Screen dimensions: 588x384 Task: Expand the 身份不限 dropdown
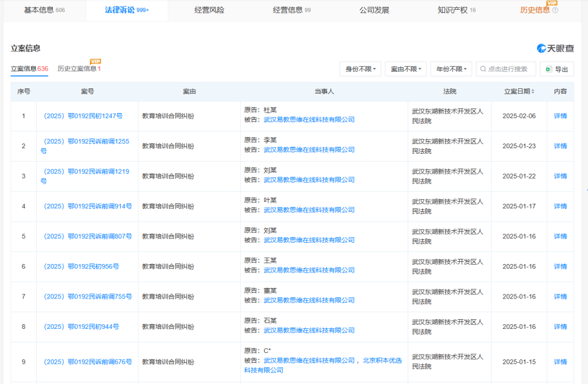(361, 69)
